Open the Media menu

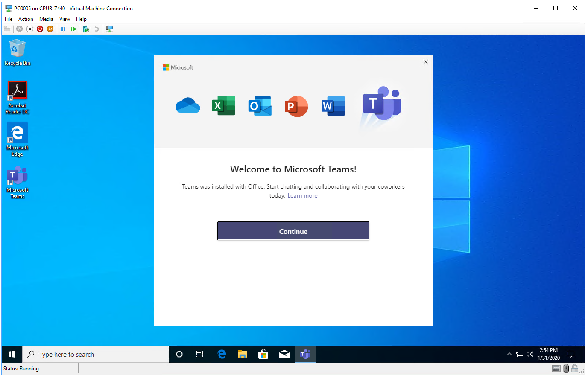[46, 19]
